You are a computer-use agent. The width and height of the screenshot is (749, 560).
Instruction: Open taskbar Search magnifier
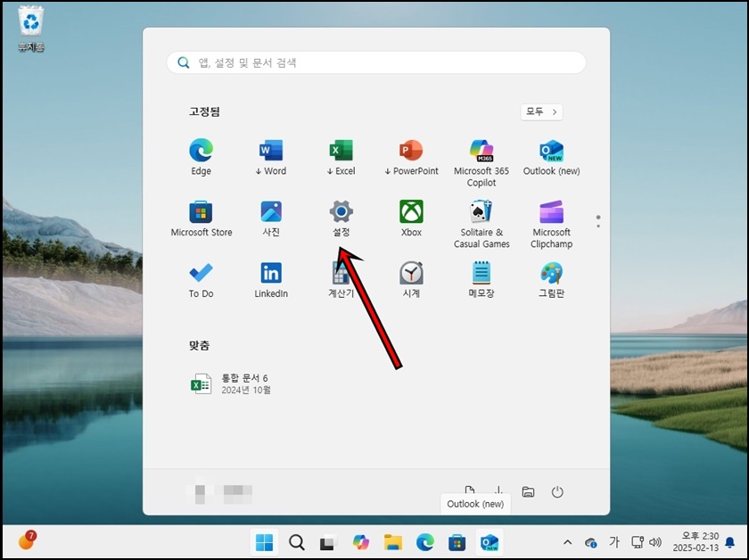click(x=296, y=542)
